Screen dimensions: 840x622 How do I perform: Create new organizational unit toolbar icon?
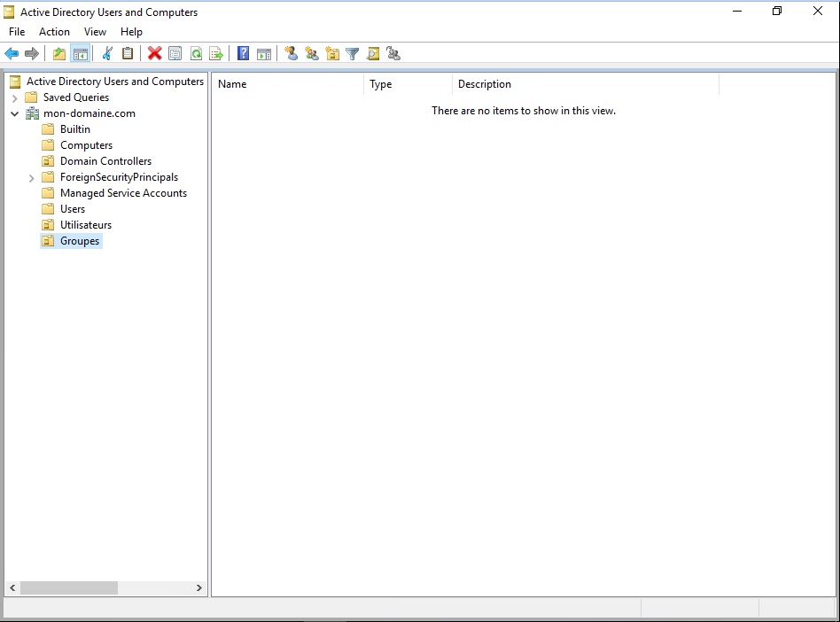[x=332, y=53]
